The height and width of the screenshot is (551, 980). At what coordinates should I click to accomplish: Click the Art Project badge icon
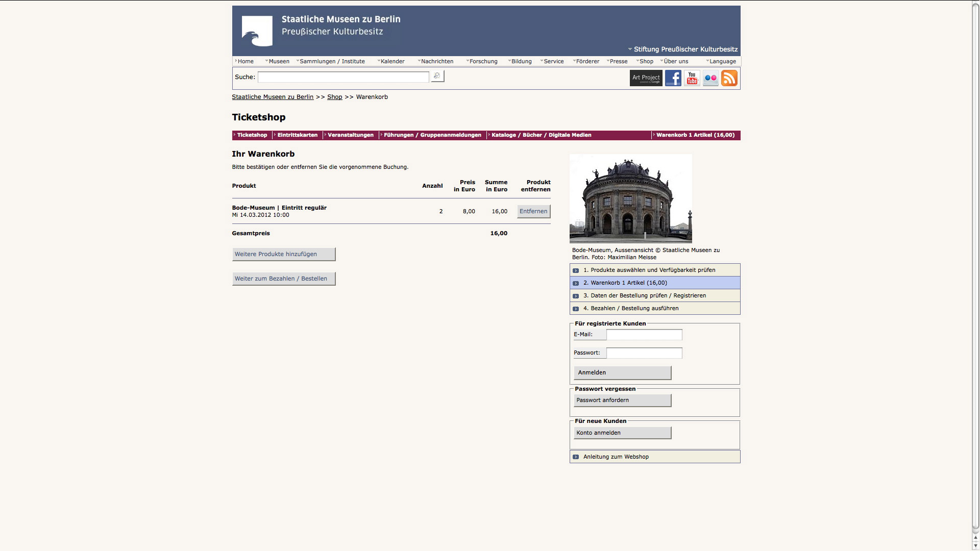point(646,78)
